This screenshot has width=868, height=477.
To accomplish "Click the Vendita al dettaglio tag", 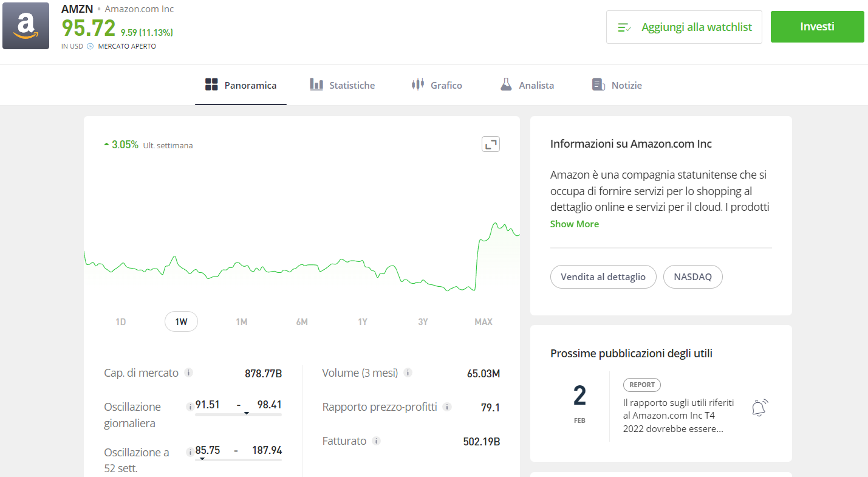I will (x=603, y=276).
